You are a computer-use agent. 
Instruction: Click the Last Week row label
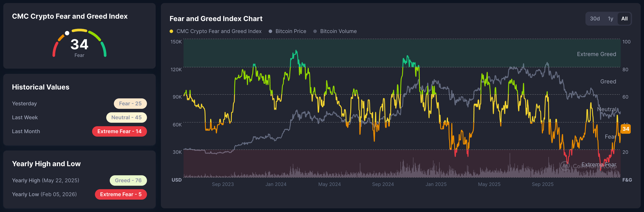point(25,118)
